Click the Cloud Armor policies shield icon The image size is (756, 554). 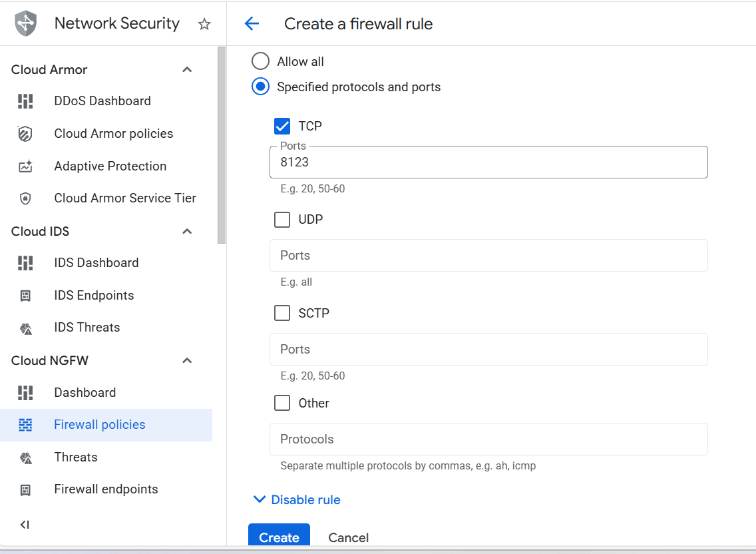(x=25, y=134)
